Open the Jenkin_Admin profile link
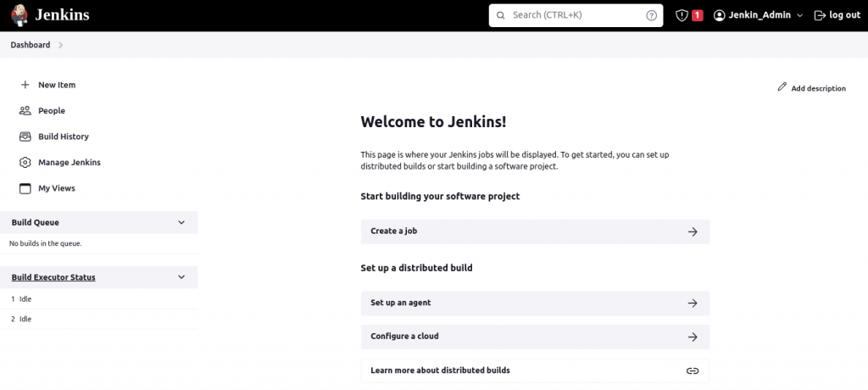 tap(759, 15)
